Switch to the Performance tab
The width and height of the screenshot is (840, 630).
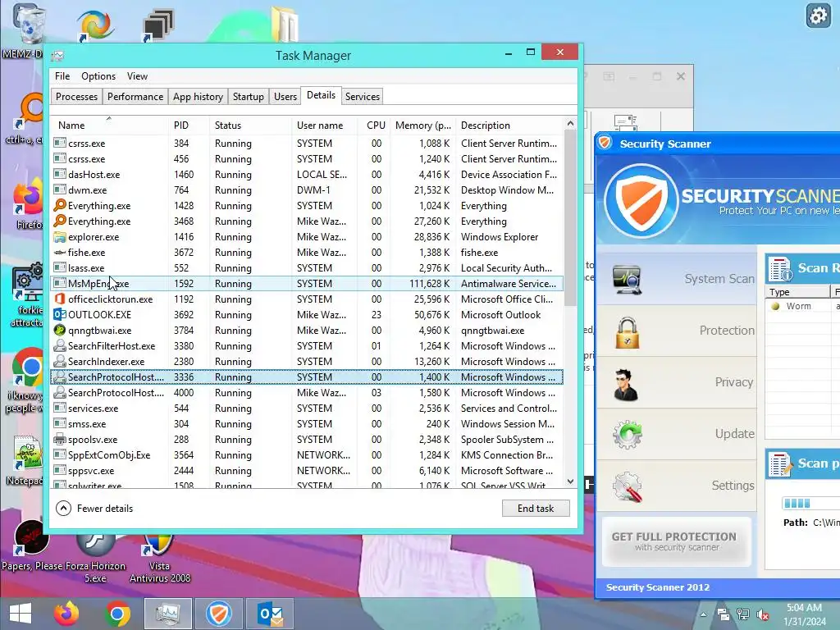tap(135, 97)
